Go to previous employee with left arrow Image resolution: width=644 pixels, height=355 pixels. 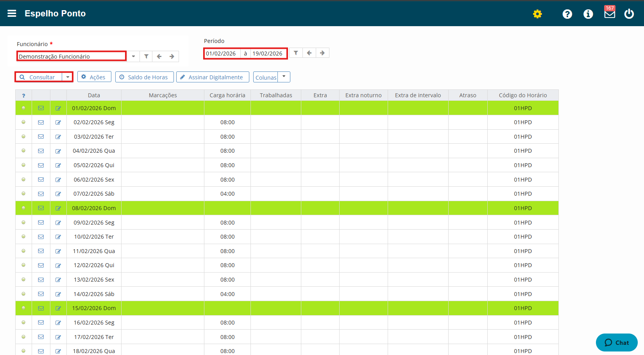tap(159, 57)
